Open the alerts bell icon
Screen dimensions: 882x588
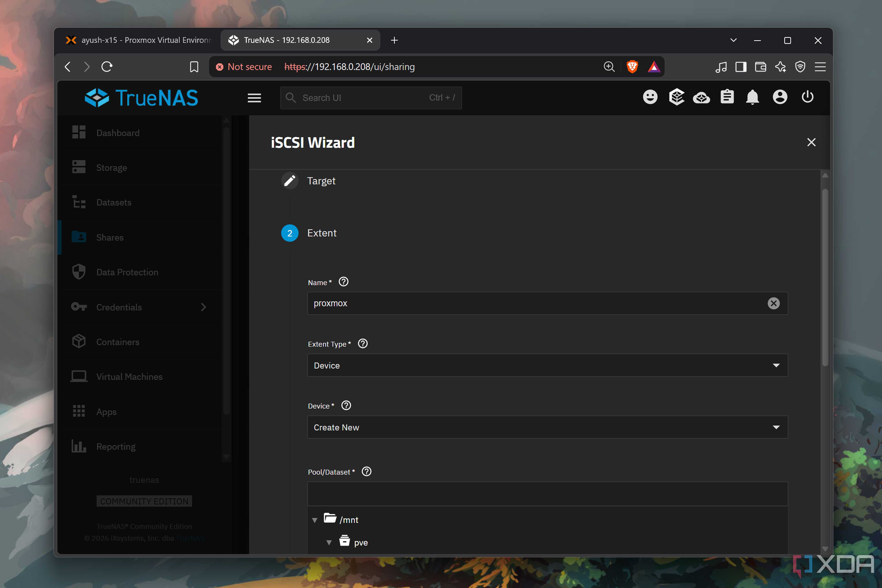[752, 97]
